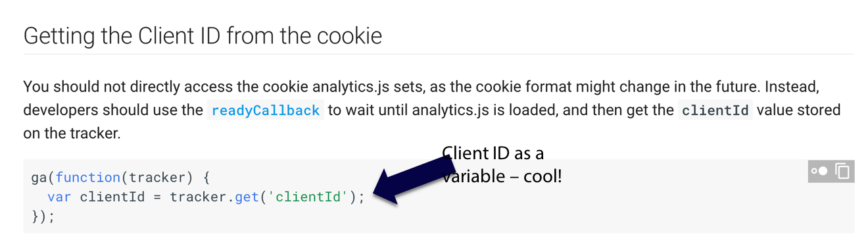The width and height of the screenshot is (868, 252).
Task: Click the 'clientId' string in tracker.get
Action: (x=308, y=197)
